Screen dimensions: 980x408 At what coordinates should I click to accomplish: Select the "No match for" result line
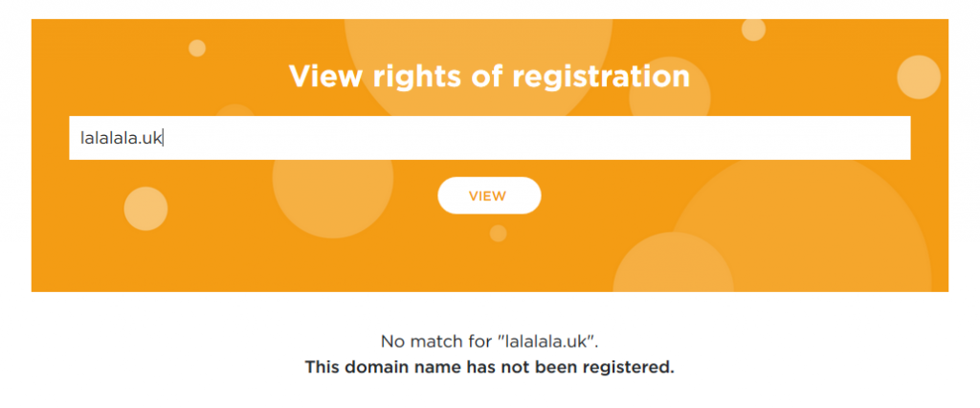(x=489, y=341)
